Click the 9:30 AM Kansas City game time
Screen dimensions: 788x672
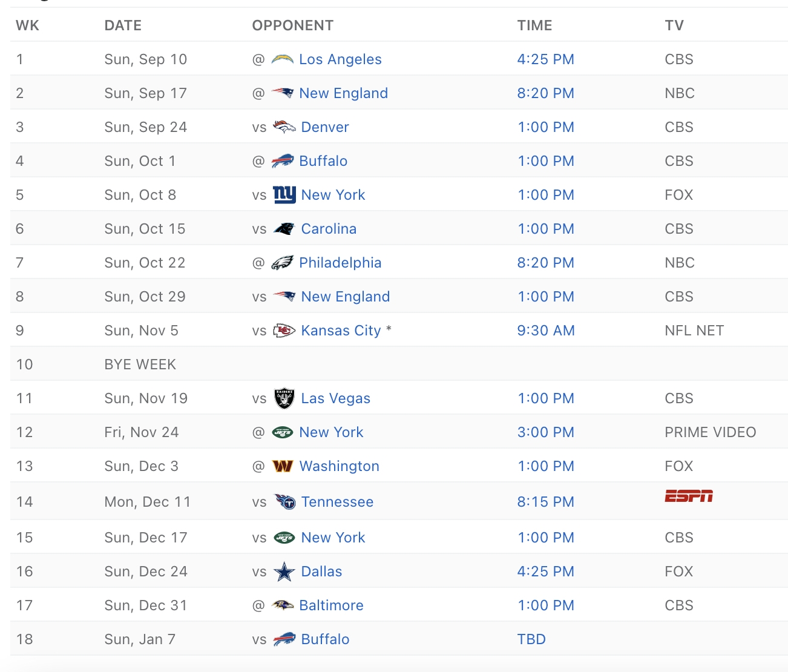pos(545,331)
